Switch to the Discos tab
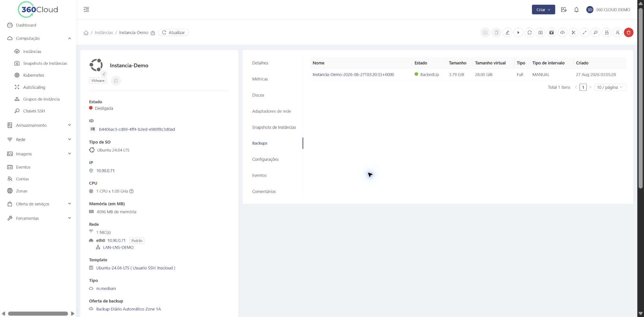Screen dimensions: 644x317 258,95
